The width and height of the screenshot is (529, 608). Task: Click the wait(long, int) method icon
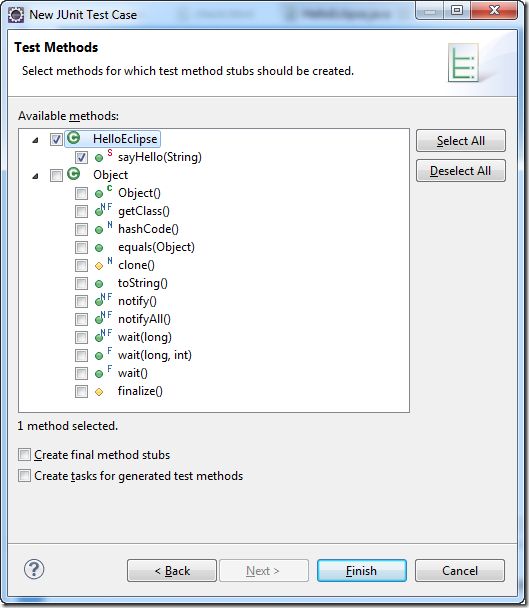coord(104,354)
